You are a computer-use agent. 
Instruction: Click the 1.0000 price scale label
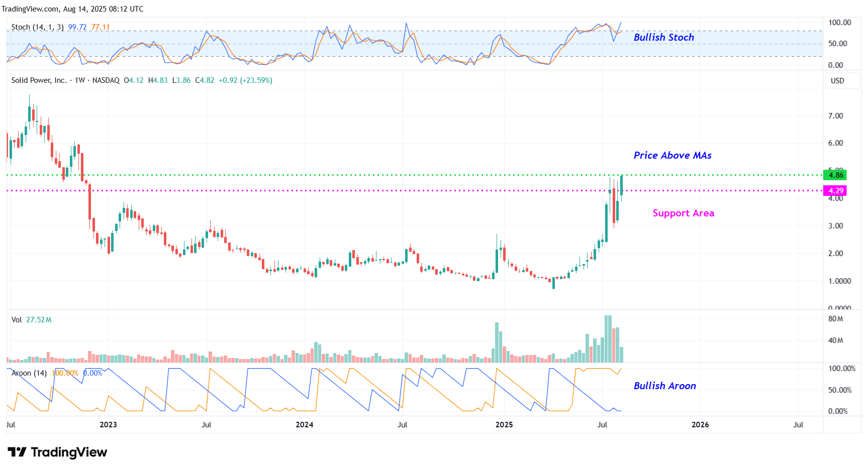click(x=839, y=281)
